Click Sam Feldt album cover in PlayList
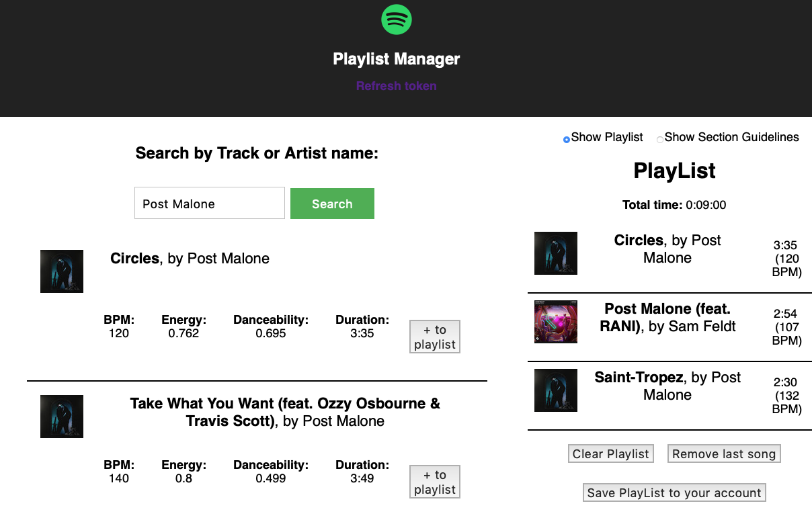This screenshot has height=520, width=812. (x=556, y=322)
